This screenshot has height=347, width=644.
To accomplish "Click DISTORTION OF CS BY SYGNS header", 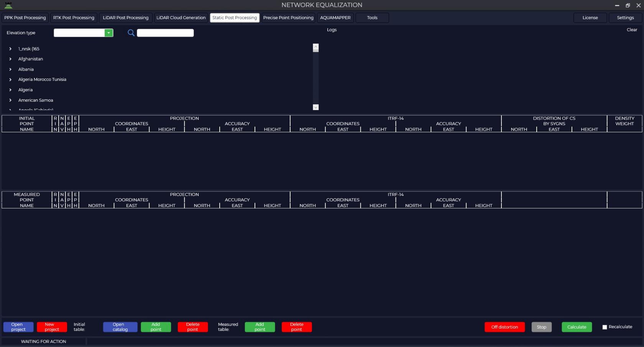I will [554, 121].
